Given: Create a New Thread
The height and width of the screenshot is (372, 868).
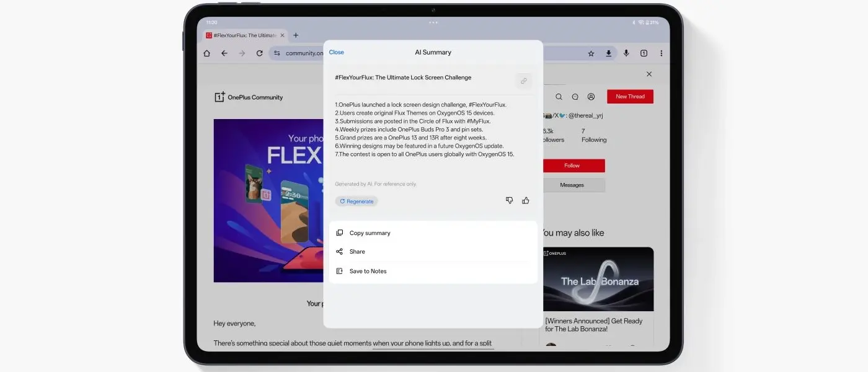Looking at the screenshot, I should (x=630, y=97).
